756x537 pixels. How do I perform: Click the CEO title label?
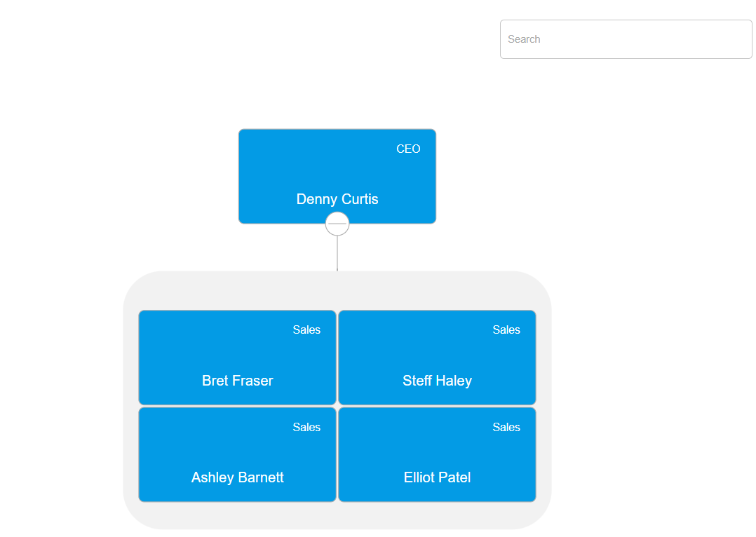(409, 149)
